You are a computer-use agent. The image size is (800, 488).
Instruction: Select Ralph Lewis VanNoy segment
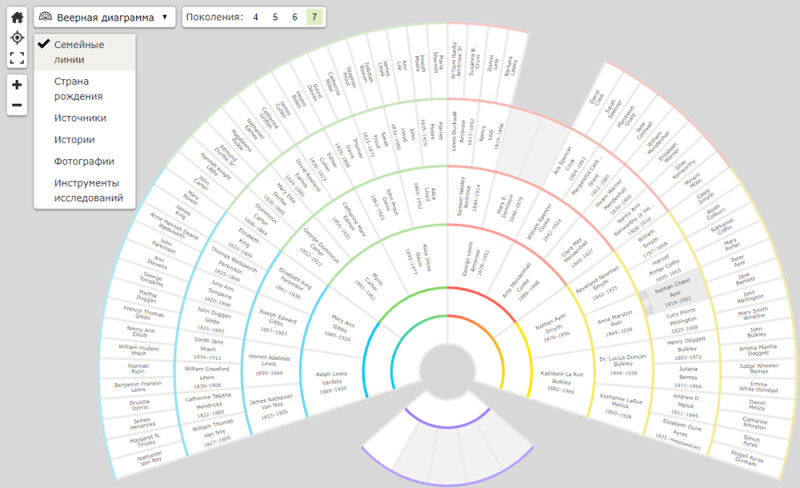(x=334, y=382)
